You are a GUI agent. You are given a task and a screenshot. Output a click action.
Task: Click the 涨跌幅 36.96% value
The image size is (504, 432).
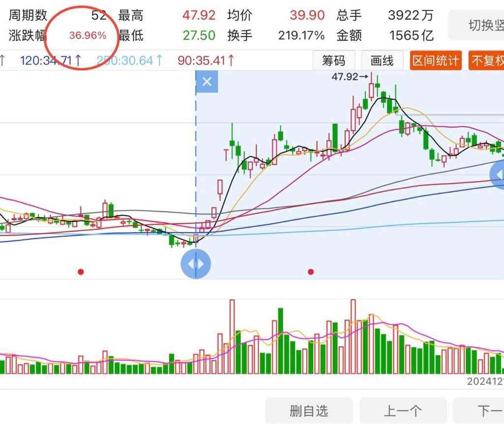(88, 35)
